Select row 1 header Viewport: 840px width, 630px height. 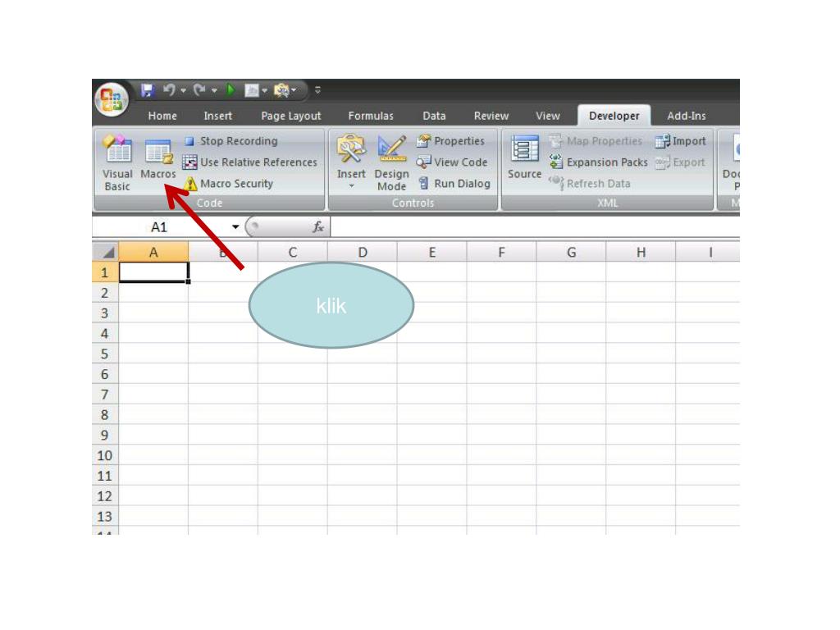pos(105,272)
